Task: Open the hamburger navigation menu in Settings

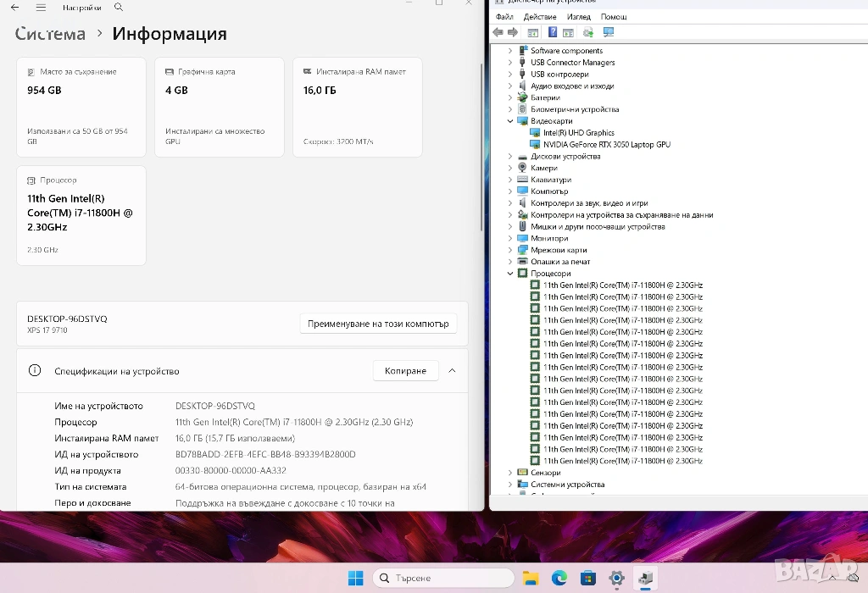Action: coord(40,8)
